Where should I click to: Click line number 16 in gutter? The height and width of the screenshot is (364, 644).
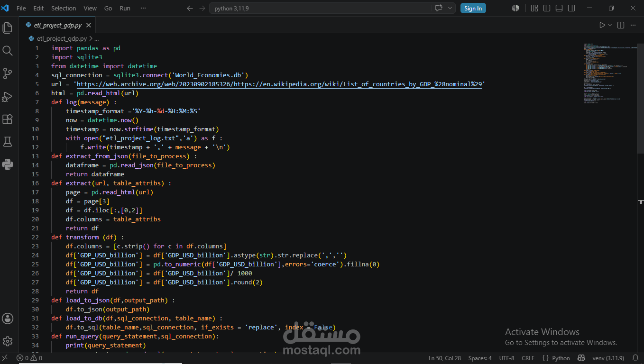(35, 183)
